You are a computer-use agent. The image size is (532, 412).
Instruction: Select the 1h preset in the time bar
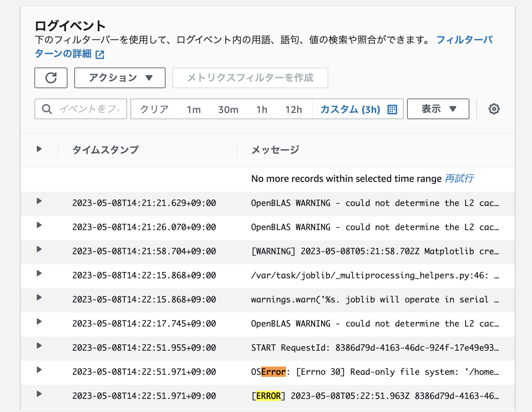click(x=262, y=109)
